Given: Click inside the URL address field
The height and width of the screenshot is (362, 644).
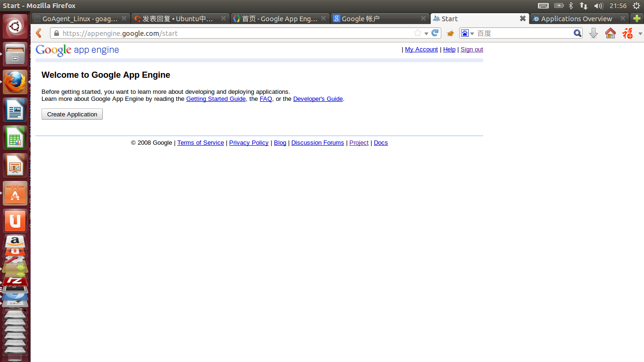Looking at the screenshot, I should [236, 33].
